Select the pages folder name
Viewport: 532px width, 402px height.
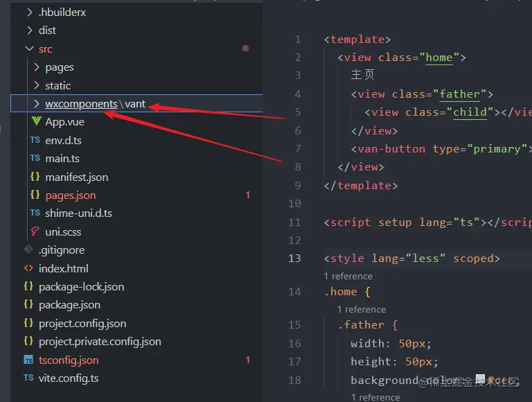pyautogui.click(x=60, y=67)
